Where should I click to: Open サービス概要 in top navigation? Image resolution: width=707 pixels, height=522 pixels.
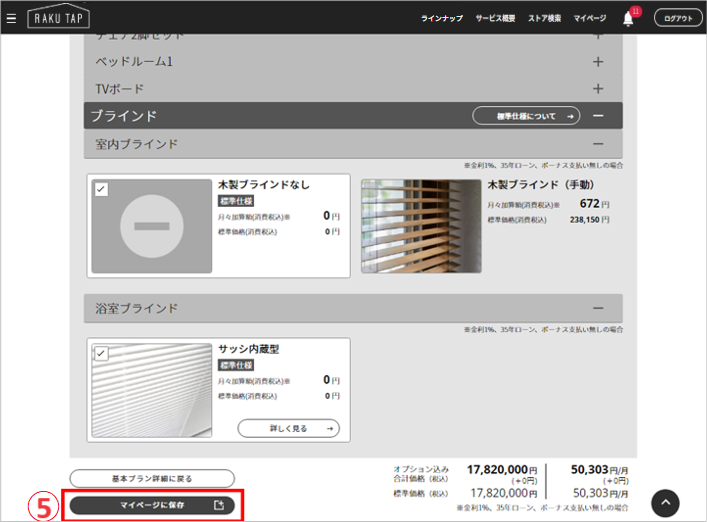[x=495, y=18]
